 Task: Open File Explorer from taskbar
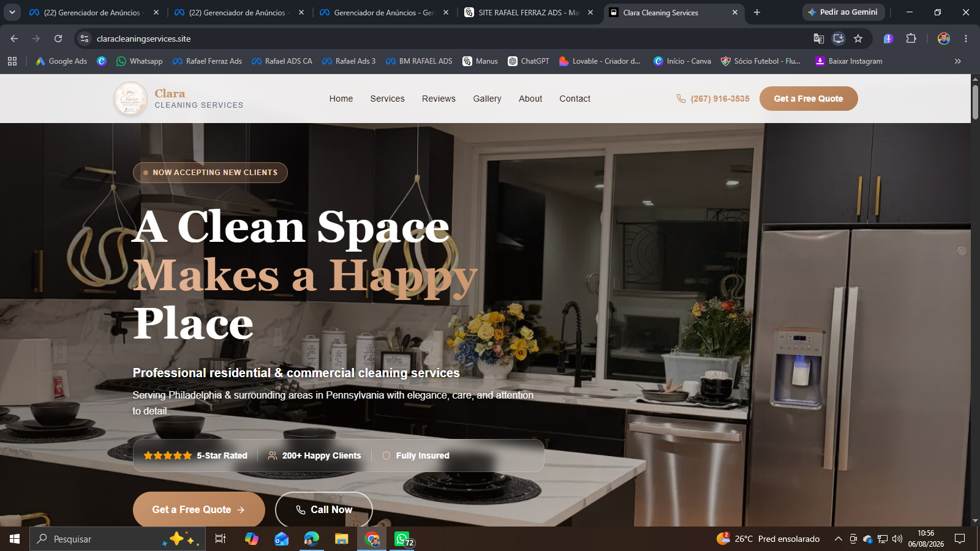341,539
